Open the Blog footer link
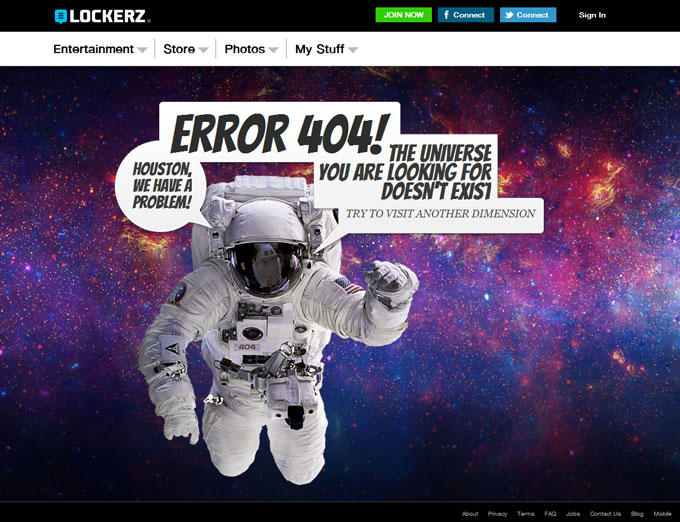The width and height of the screenshot is (680, 522). (x=637, y=514)
